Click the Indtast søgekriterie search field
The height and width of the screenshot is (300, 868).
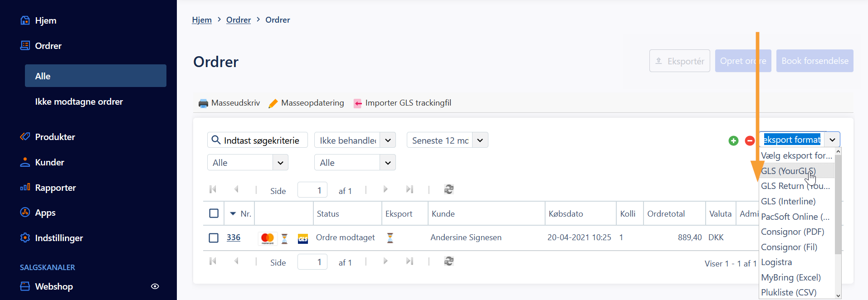point(258,140)
